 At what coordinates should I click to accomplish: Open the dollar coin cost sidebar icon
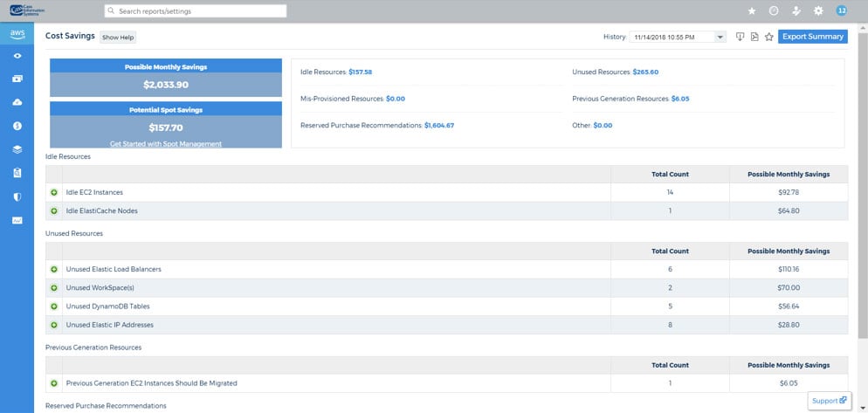[17, 127]
